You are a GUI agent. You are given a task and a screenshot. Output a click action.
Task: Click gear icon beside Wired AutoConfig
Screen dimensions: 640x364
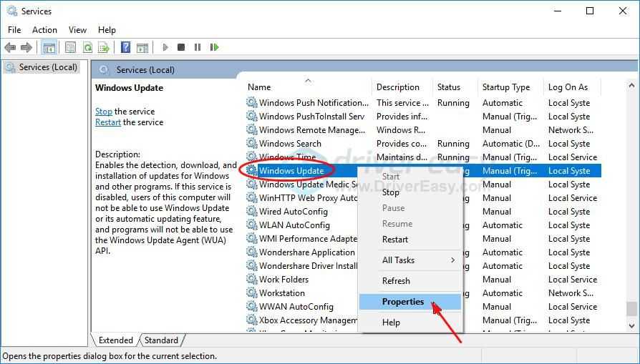coord(251,211)
